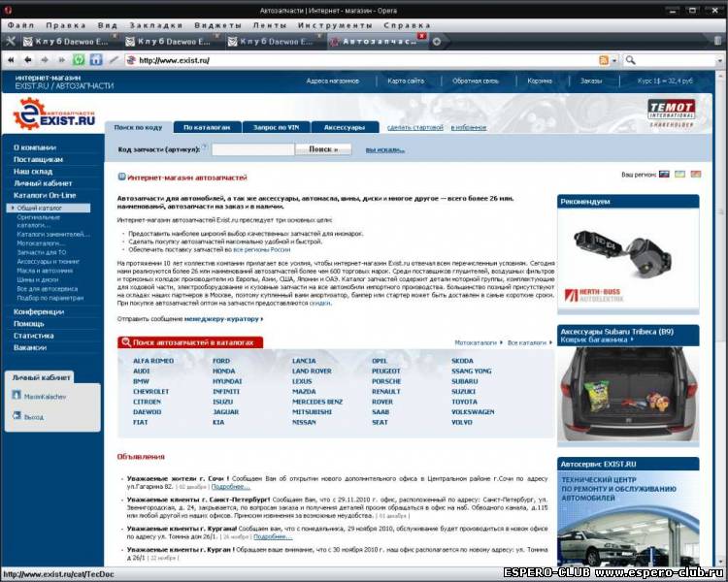Screen dimensions: 728x582
Task: Select the По каталогам tab
Action: 207,127
